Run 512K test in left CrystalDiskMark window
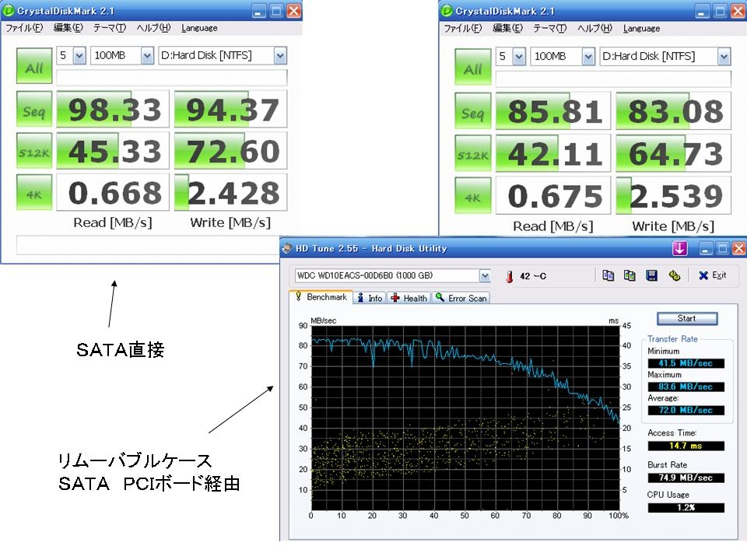Image resolution: width=747 pixels, height=560 pixels. pyautogui.click(x=34, y=150)
